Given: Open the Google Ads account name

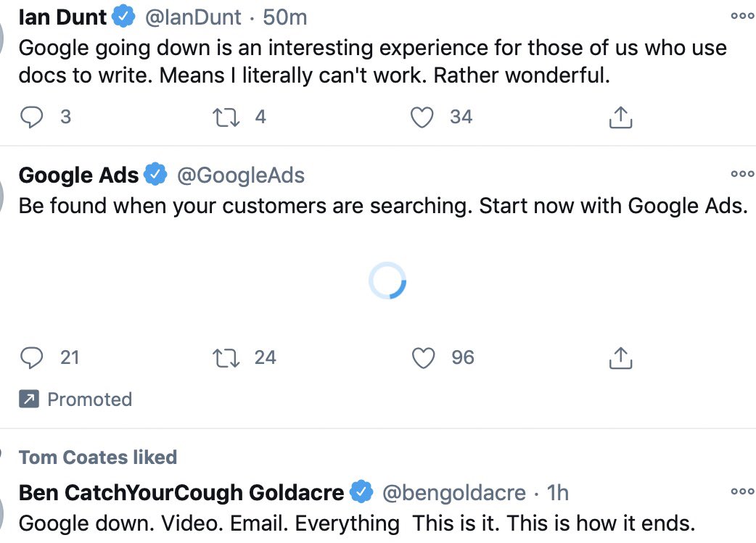Looking at the screenshot, I should point(78,175).
